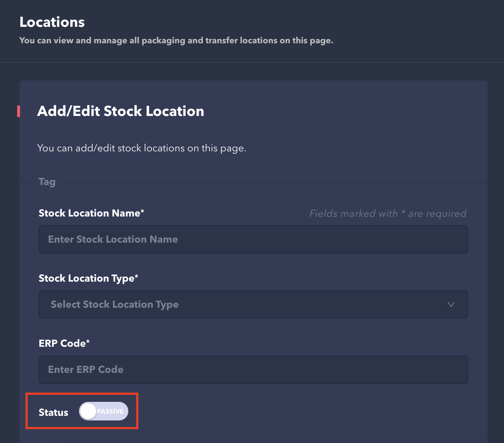Click 'Select Stock Location Type' placeholder text

(114, 305)
